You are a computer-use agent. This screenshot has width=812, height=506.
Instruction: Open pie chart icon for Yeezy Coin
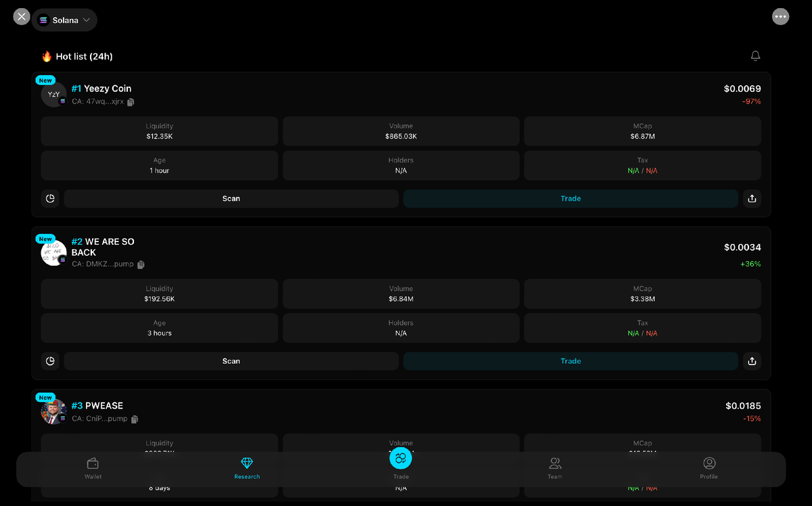50,198
